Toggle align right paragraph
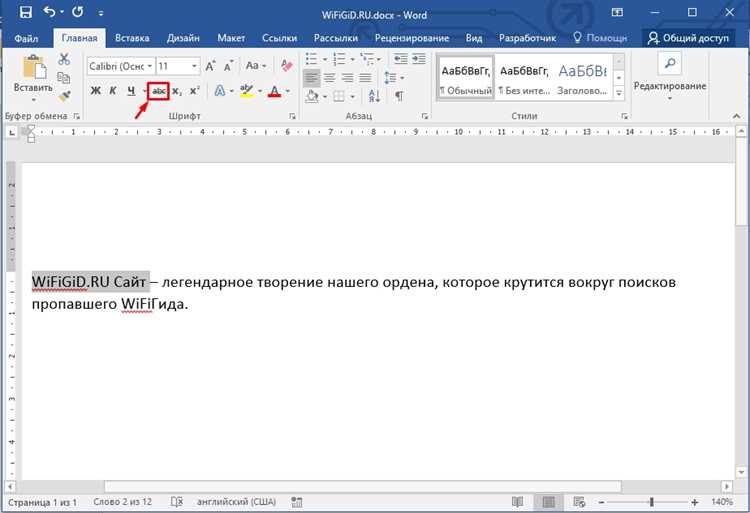This screenshot has width=750, height=513. [348, 78]
